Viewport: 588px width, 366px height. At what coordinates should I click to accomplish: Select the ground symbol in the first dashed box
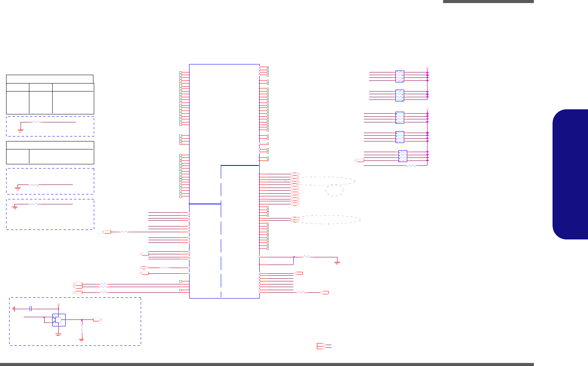tap(21, 130)
